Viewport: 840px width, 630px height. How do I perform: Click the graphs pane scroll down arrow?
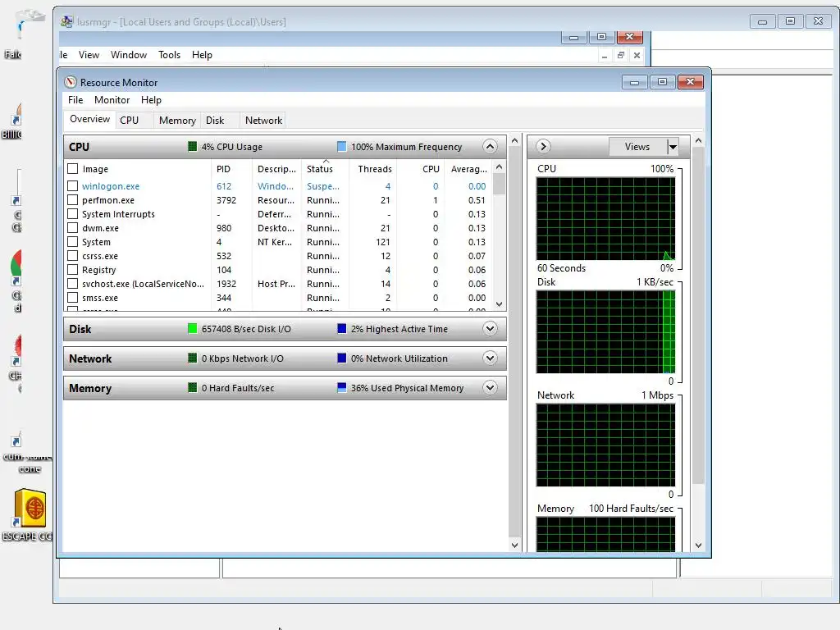click(x=698, y=546)
